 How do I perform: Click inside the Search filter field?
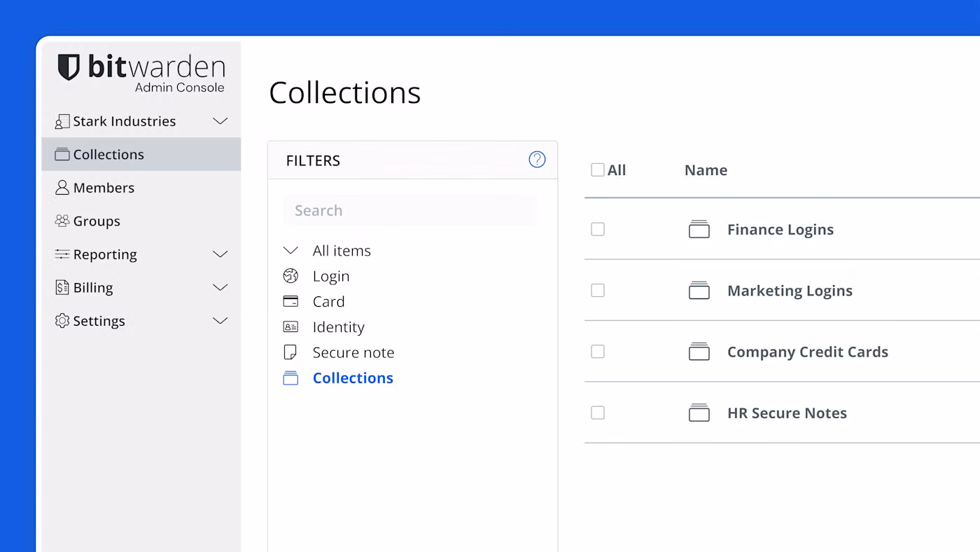coord(409,210)
